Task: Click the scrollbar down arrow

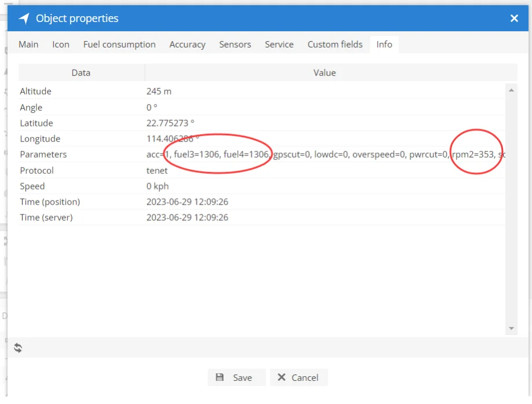Action: (x=511, y=328)
